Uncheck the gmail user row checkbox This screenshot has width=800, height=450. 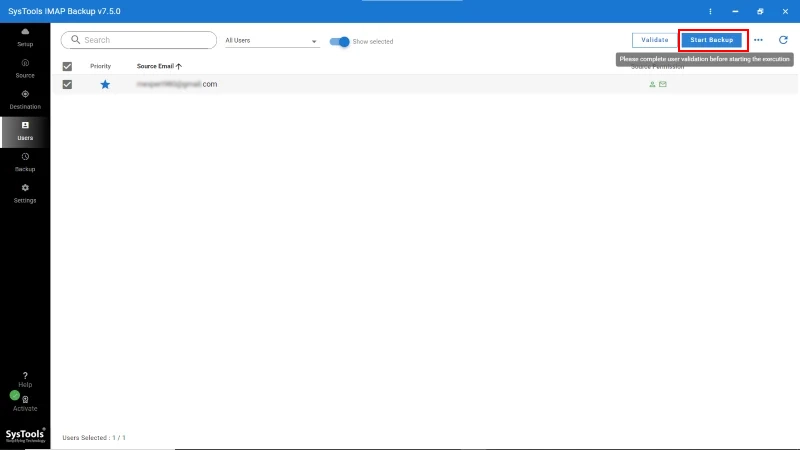point(67,84)
